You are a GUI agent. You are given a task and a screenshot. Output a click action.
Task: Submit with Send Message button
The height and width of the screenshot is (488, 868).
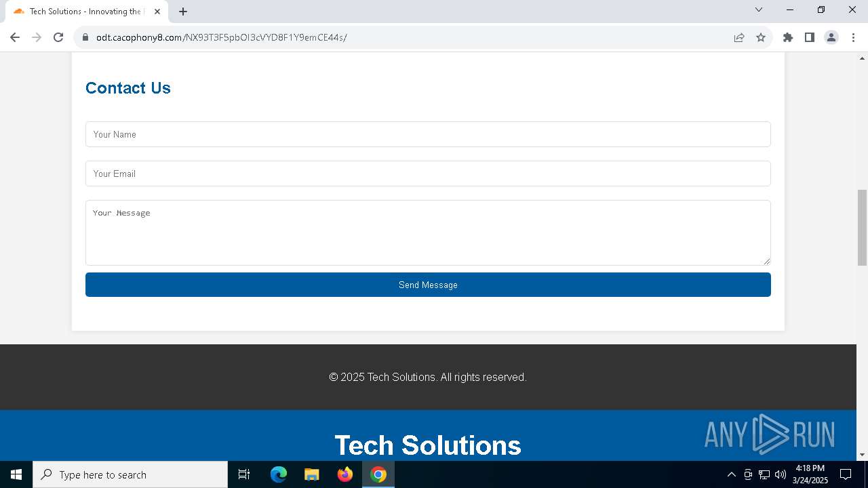tap(428, 285)
